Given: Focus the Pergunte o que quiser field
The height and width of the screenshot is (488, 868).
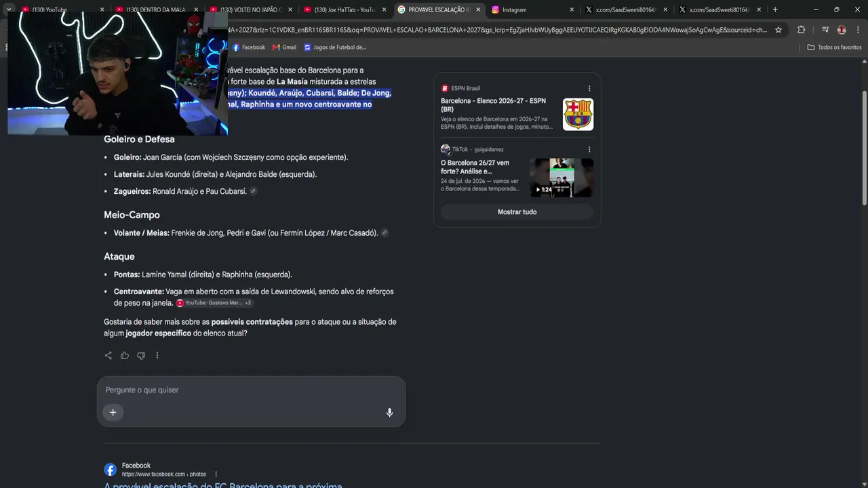Looking at the screenshot, I should [x=251, y=390].
